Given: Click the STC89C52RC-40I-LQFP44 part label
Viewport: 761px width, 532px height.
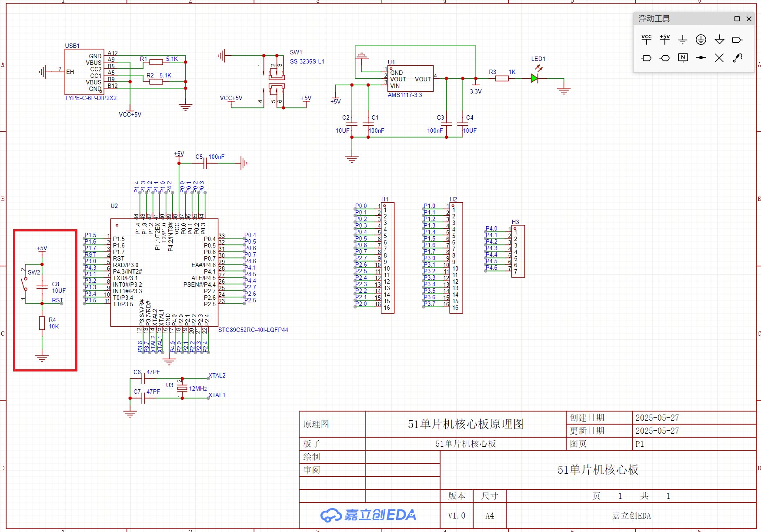Looking at the screenshot, I should 253,330.
